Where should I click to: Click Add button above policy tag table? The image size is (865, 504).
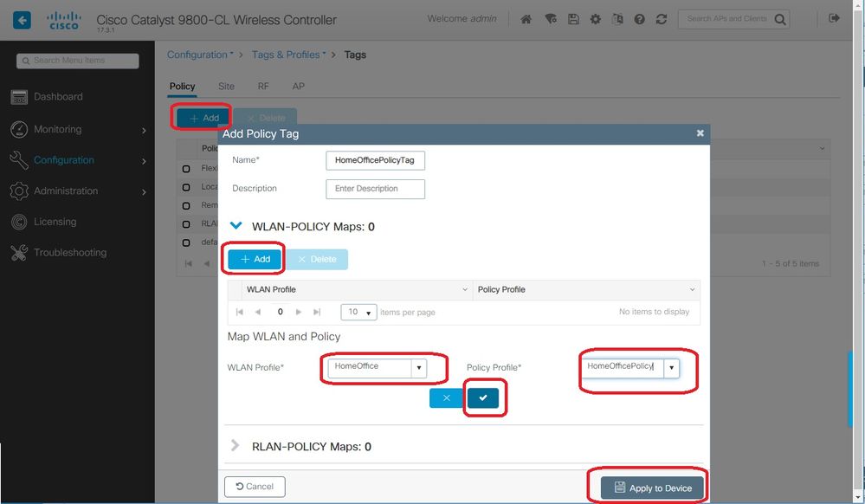203,118
